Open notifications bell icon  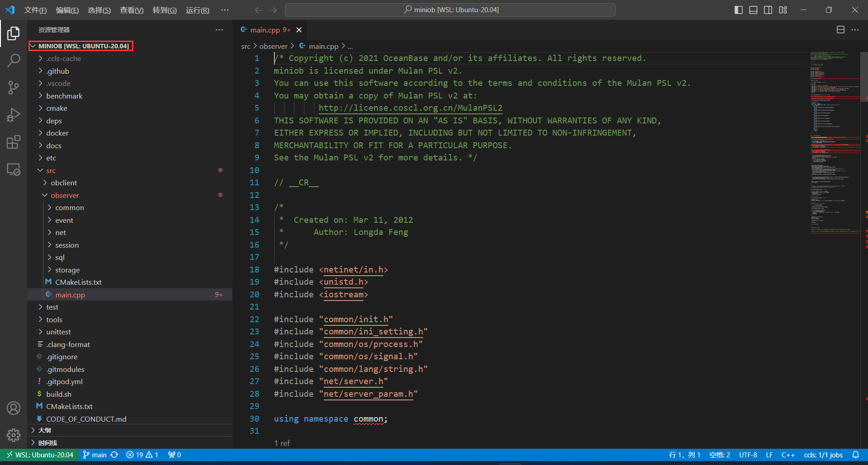tap(856, 455)
